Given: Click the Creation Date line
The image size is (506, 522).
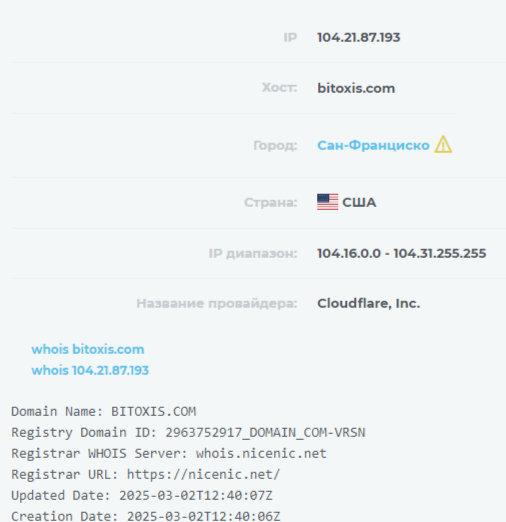Looking at the screenshot, I should coord(146,516).
